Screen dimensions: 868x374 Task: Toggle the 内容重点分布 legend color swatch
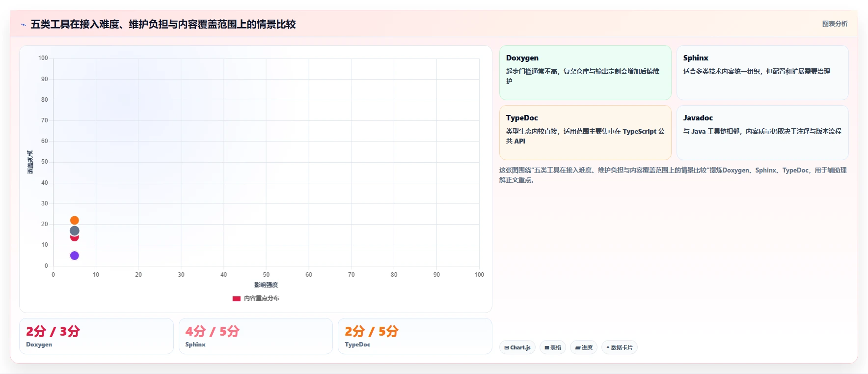click(x=237, y=298)
